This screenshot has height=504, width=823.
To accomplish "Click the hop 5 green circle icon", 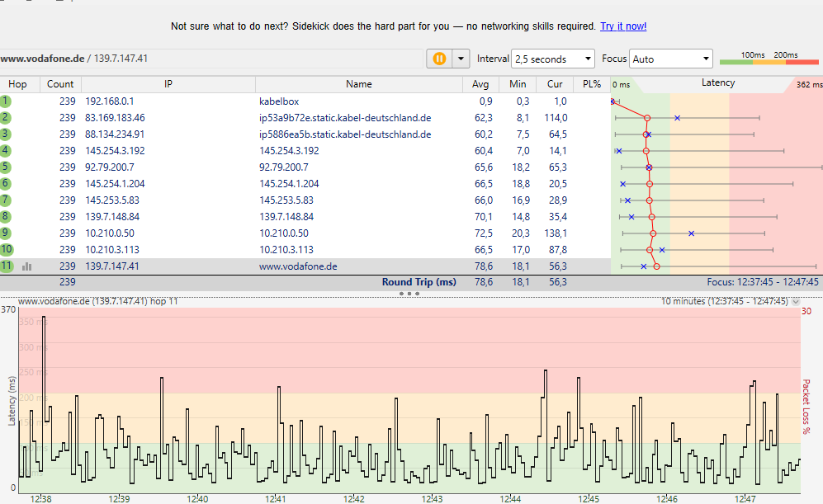I will tap(5, 167).
